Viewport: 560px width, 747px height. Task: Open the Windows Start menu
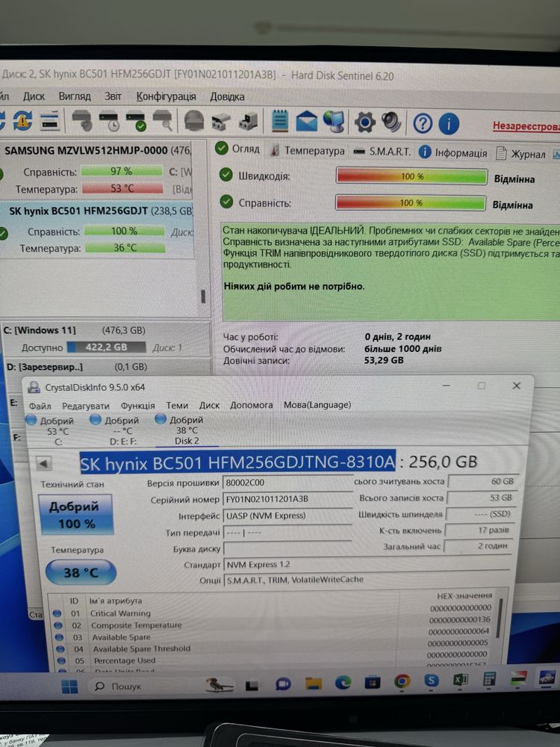(x=69, y=686)
